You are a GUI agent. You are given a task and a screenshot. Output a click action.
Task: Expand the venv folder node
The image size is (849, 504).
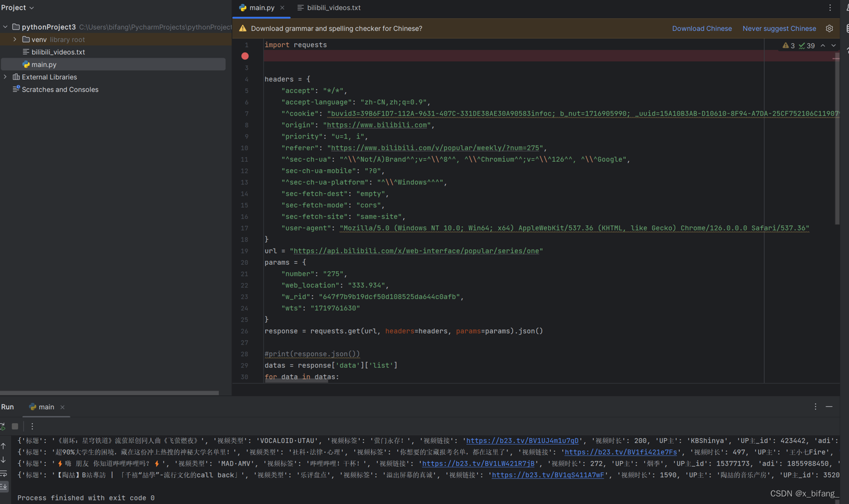pos(15,40)
